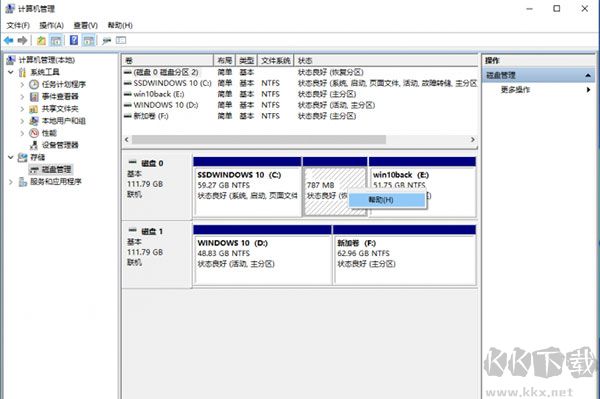Open the 查看(V) menu
Image resolution: width=600 pixels, height=399 pixels.
tap(86, 25)
